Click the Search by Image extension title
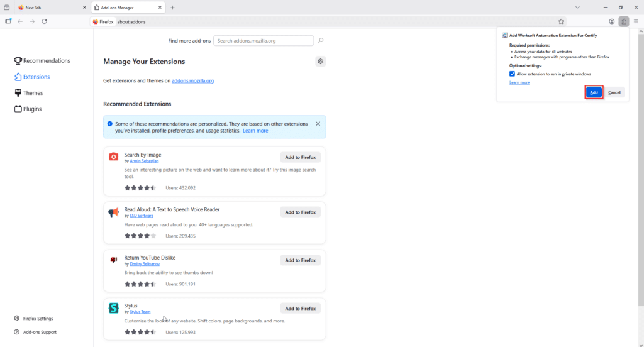Viewport: 644px width, 347px height. pyautogui.click(x=143, y=155)
